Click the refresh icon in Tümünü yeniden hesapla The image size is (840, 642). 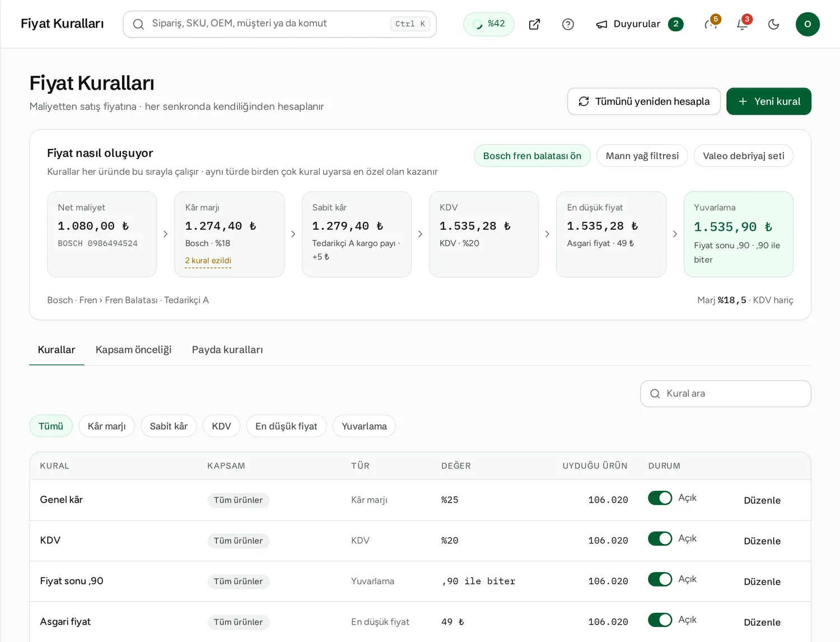tap(584, 101)
